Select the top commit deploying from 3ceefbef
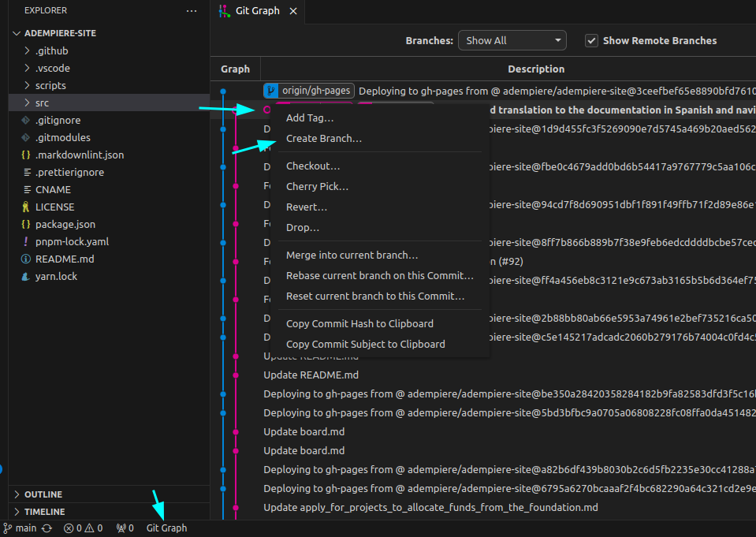 click(x=483, y=91)
